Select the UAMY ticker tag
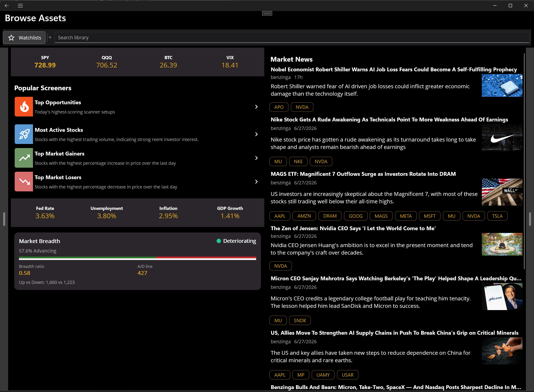 pos(323,375)
